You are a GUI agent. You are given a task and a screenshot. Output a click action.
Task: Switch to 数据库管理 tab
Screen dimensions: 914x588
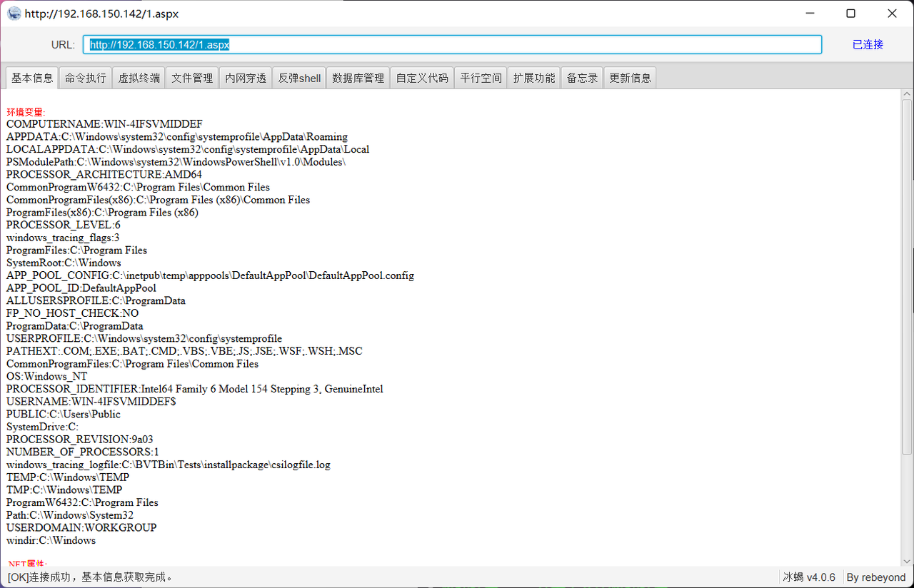coord(358,78)
